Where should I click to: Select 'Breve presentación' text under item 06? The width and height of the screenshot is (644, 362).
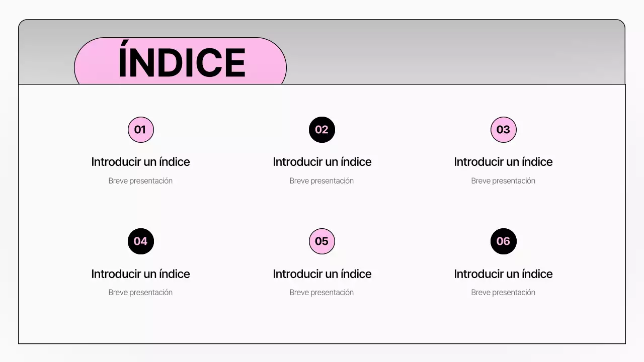point(503,293)
